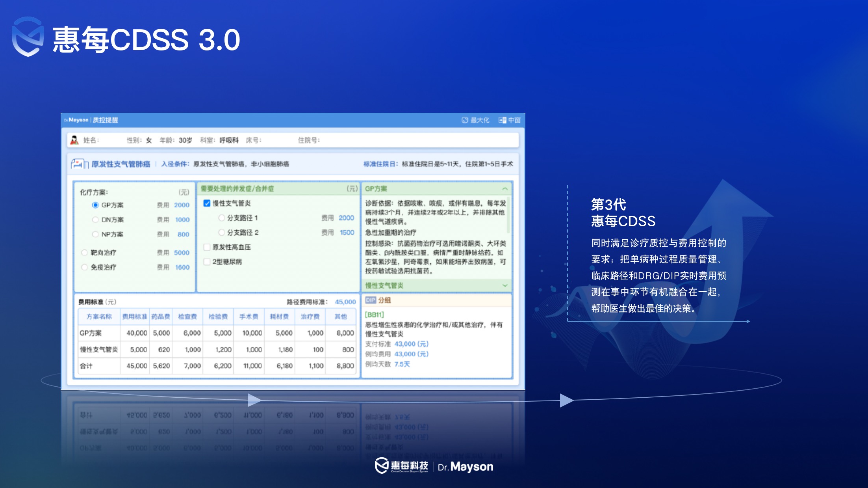Click the 药品费 column header
The width and height of the screenshot is (868, 488).
[161, 317]
